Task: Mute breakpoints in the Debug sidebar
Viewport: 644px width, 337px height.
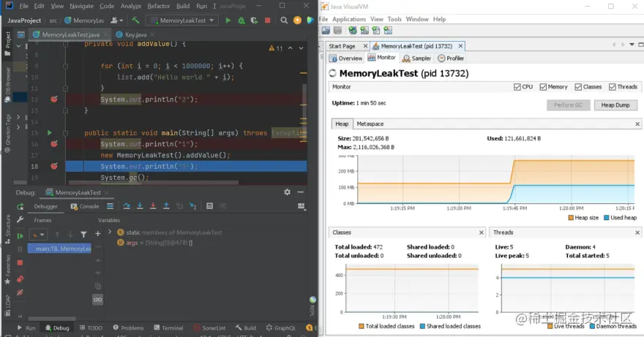Action: coord(20,292)
